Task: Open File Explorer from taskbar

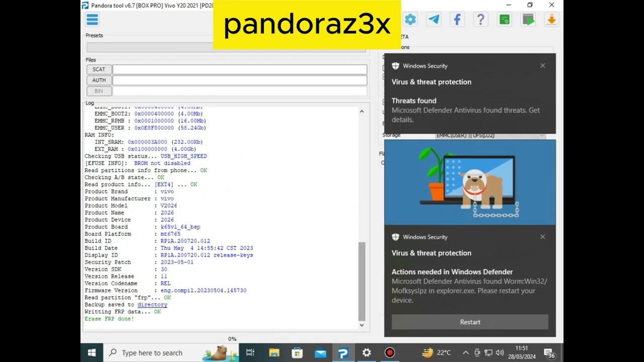Action: click(274, 353)
